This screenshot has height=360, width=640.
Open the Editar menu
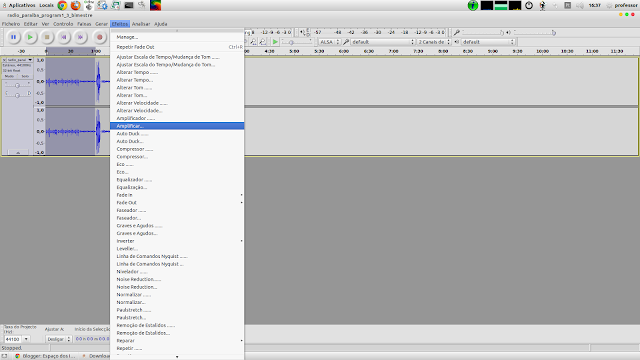(30, 24)
